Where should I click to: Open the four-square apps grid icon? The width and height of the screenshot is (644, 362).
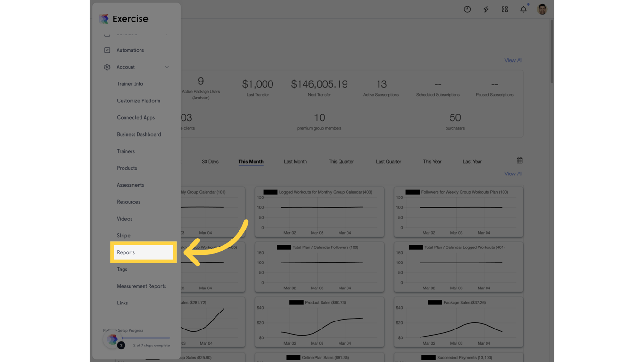[505, 9]
